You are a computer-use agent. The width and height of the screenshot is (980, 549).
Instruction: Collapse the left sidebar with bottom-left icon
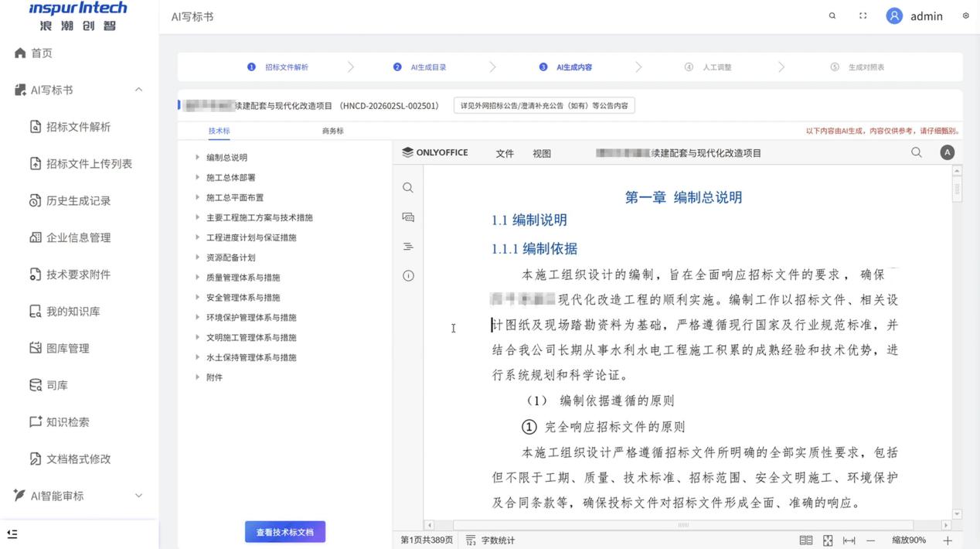pyautogui.click(x=12, y=534)
